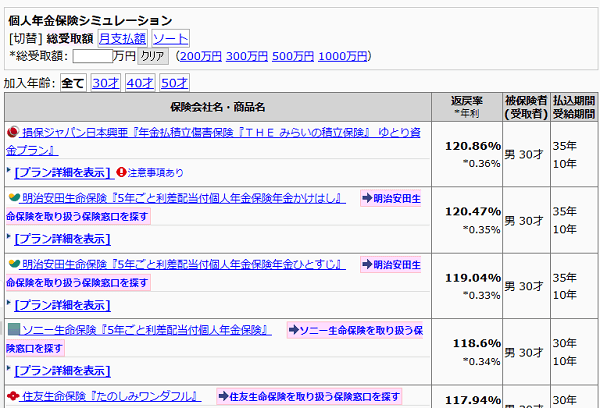This screenshot has height=408, width=600.
Task: Click the 119.04% return rate value
Action: [x=473, y=278]
